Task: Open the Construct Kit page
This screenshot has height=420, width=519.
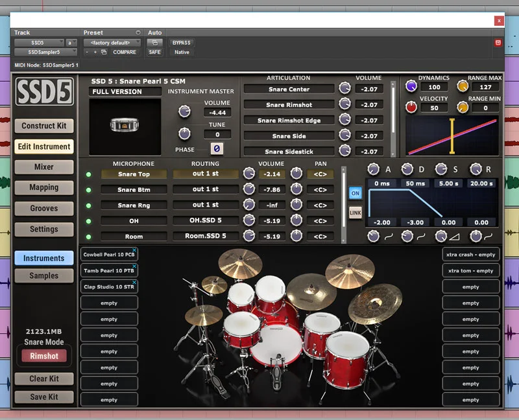Action: coord(44,126)
